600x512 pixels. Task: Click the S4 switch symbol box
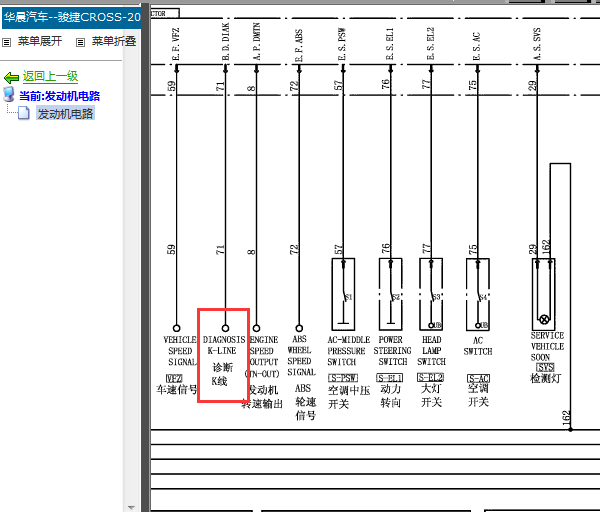pos(478,294)
